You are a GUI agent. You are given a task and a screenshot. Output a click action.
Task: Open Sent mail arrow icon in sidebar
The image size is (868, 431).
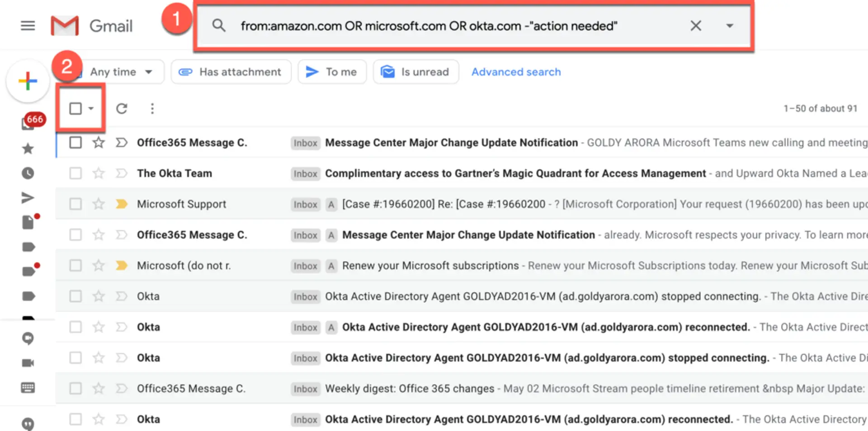click(x=28, y=197)
